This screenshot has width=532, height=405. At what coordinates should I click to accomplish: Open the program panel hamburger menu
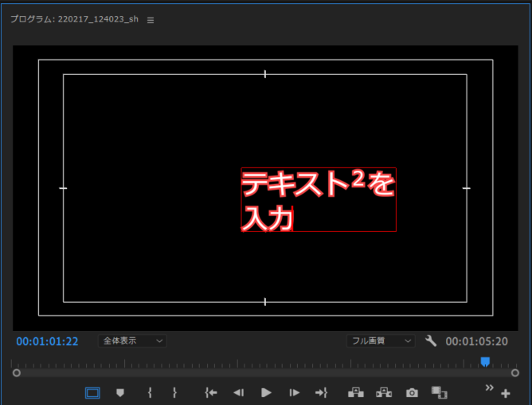151,20
